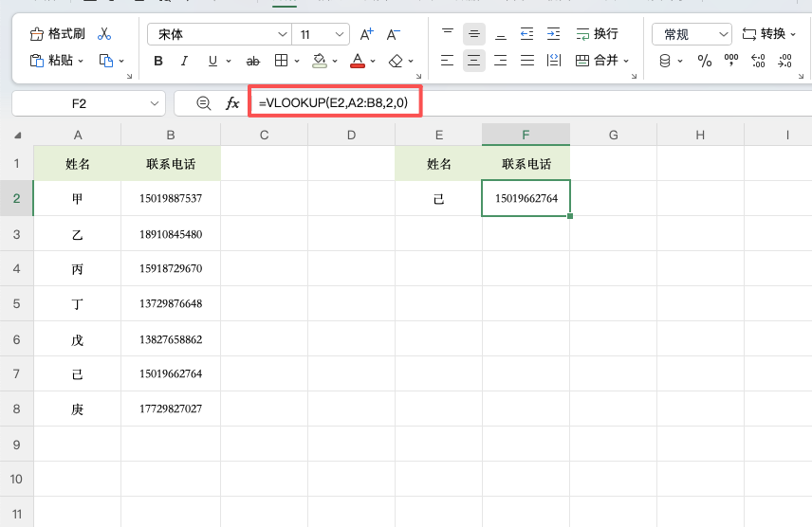Click cell A8 containing 庚
The height and width of the screenshot is (527, 812).
coord(78,409)
